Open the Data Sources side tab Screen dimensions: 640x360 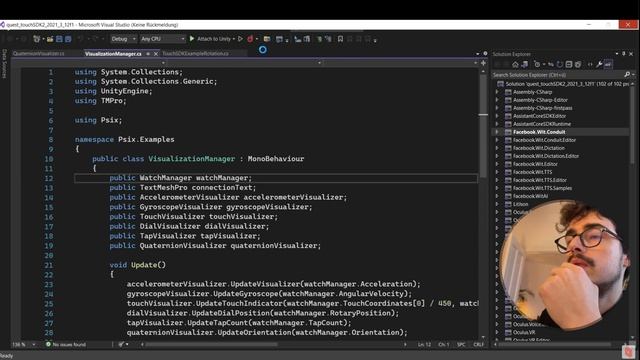[x=4, y=63]
